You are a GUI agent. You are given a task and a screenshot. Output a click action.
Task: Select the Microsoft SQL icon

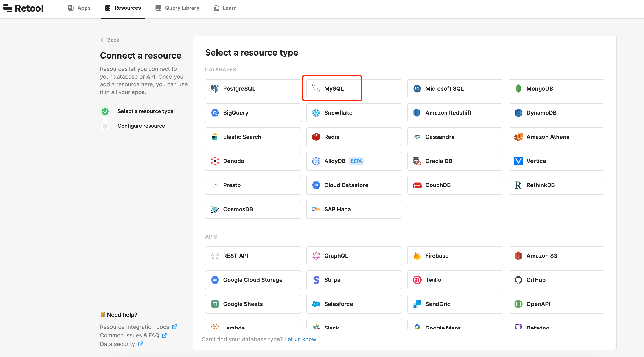[x=417, y=89]
